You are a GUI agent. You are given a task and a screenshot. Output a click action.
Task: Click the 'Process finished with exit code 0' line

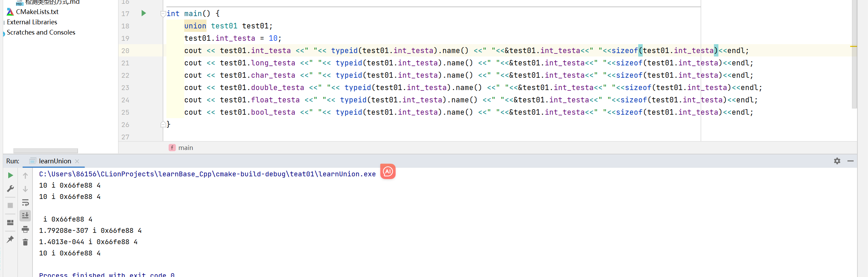(x=107, y=274)
